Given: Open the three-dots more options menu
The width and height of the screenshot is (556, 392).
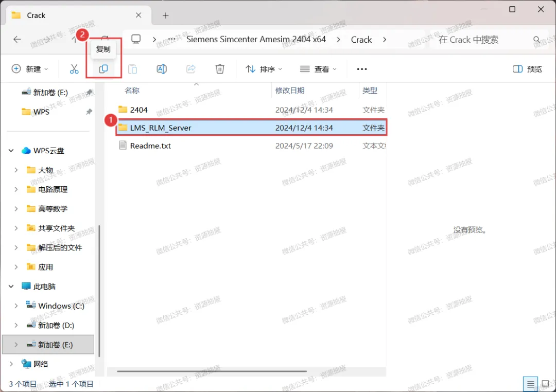Looking at the screenshot, I should coord(362,69).
